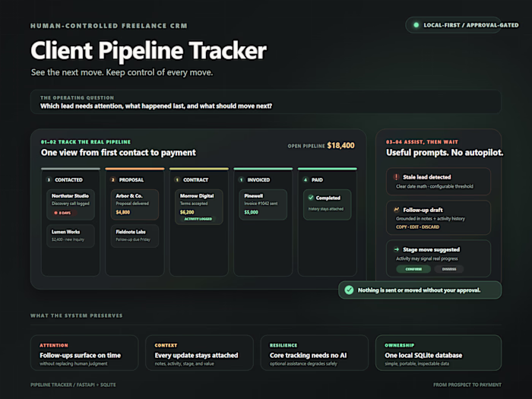The width and height of the screenshot is (532, 399).
Task: Click Follow-up due Friday on Fieldnote Labs
Action: click(133, 239)
